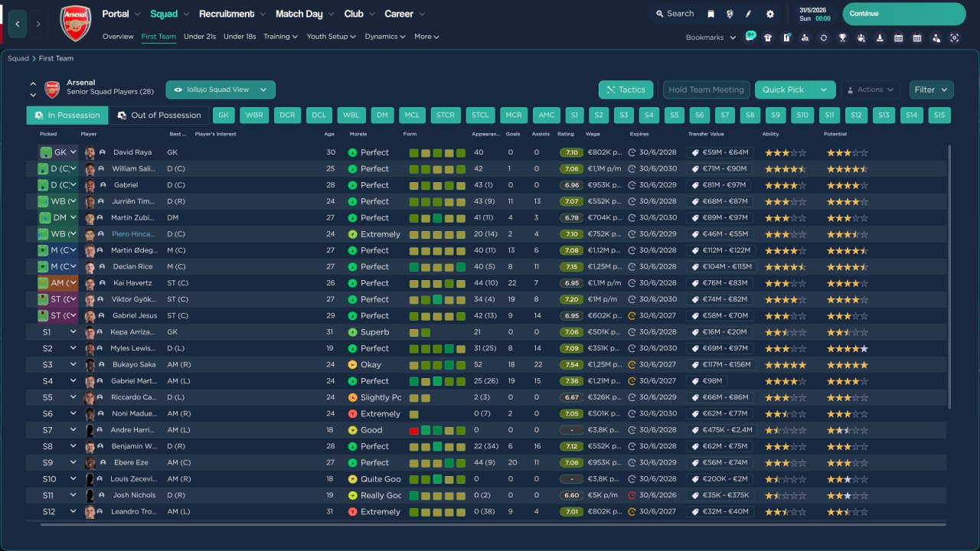Toggle the AMC position filter
The image size is (980, 551).
tap(547, 116)
